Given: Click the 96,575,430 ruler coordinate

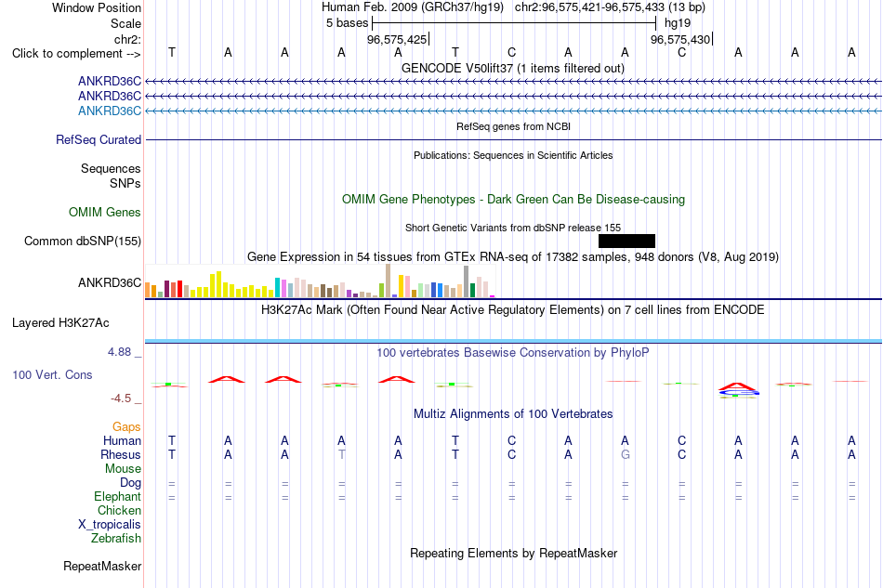Looking at the screenshot, I should [680, 39].
